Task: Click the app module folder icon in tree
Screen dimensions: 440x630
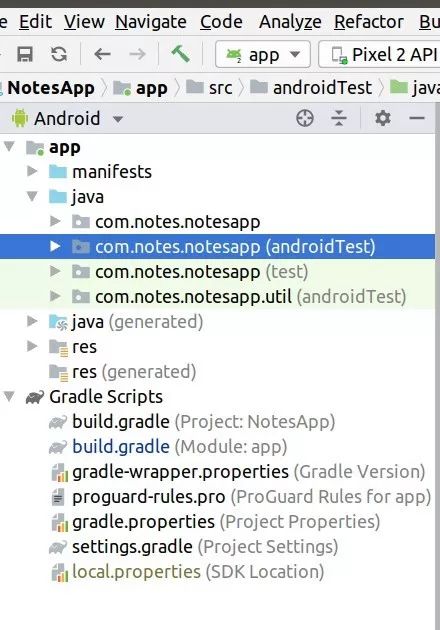Action: [x=35, y=148]
